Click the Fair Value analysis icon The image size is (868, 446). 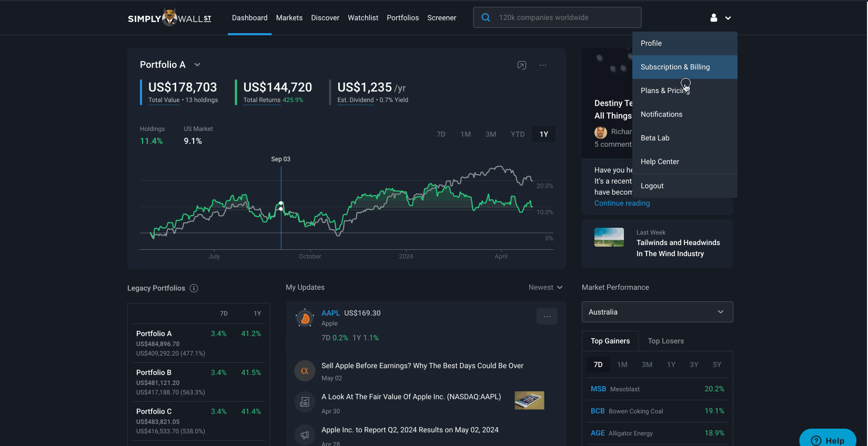tap(305, 402)
